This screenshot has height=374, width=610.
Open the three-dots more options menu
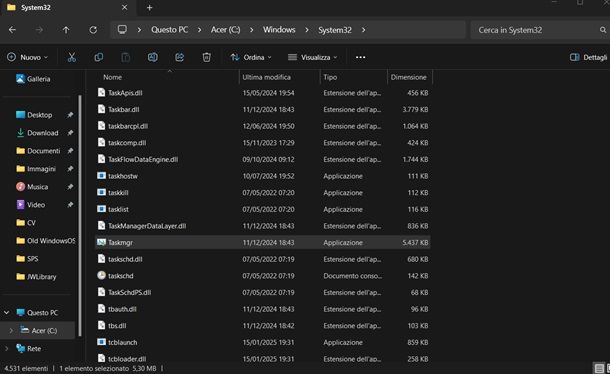point(360,57)
